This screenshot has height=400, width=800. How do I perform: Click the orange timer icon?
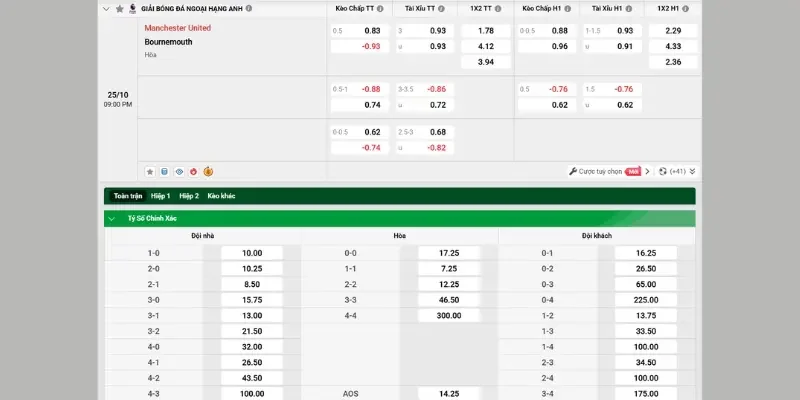(x=208, y=171)
